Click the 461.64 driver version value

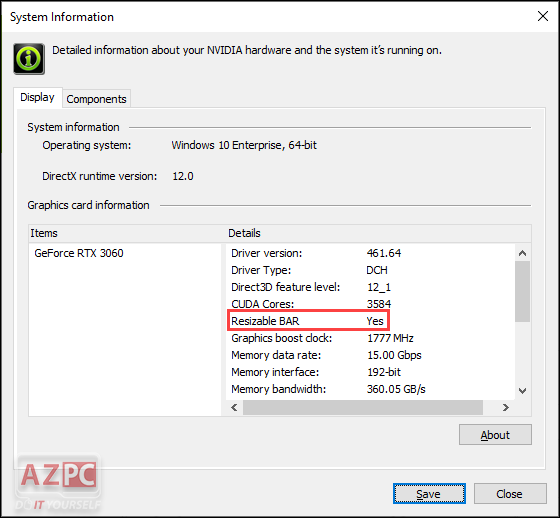point(384,253)
